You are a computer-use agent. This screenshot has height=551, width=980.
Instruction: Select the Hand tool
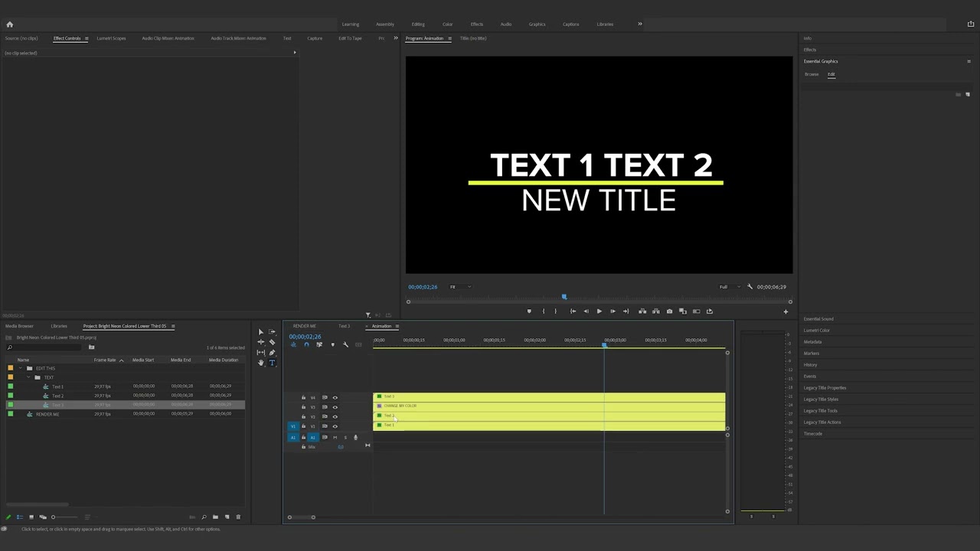point(261,363)
